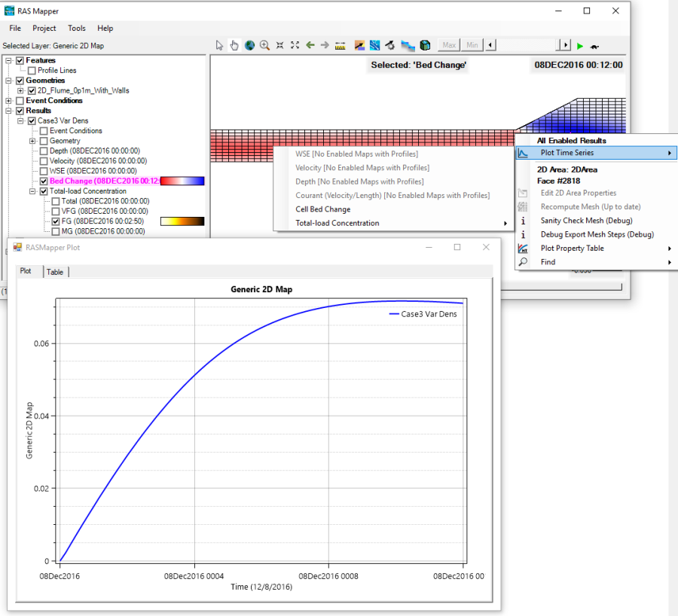Viewport: 678px width, 616px height.
Task: Click the previous view back arrow icon
Action: [310, 45]
